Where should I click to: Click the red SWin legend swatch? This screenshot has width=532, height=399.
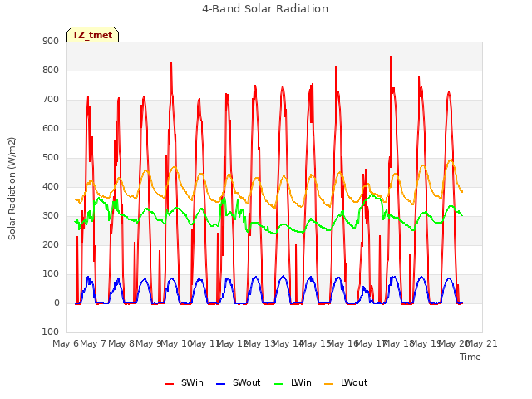point(169,384)
